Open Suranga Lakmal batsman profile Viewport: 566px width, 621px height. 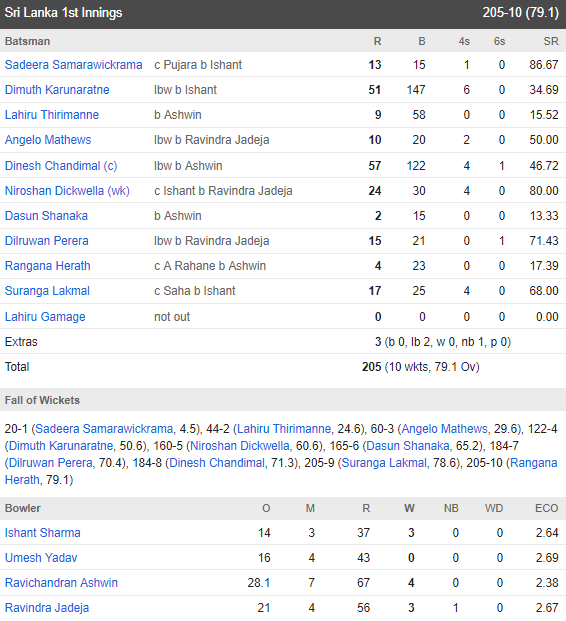(x=47, y=291)
